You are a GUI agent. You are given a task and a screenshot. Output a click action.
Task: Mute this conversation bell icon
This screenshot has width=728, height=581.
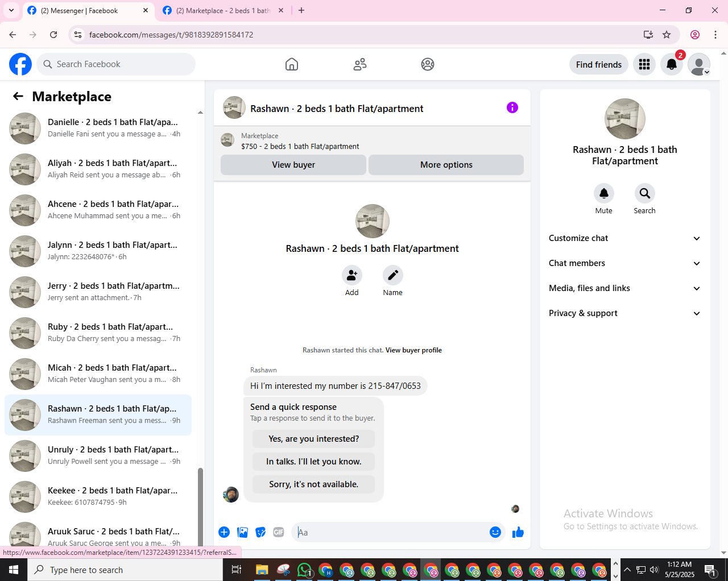click(x=604, y=193)
